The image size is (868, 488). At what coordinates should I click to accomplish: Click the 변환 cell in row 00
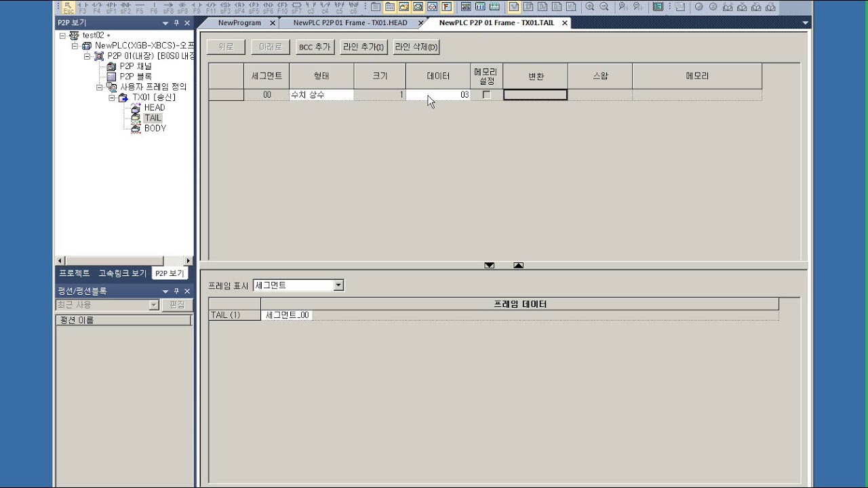click(535, 95)
